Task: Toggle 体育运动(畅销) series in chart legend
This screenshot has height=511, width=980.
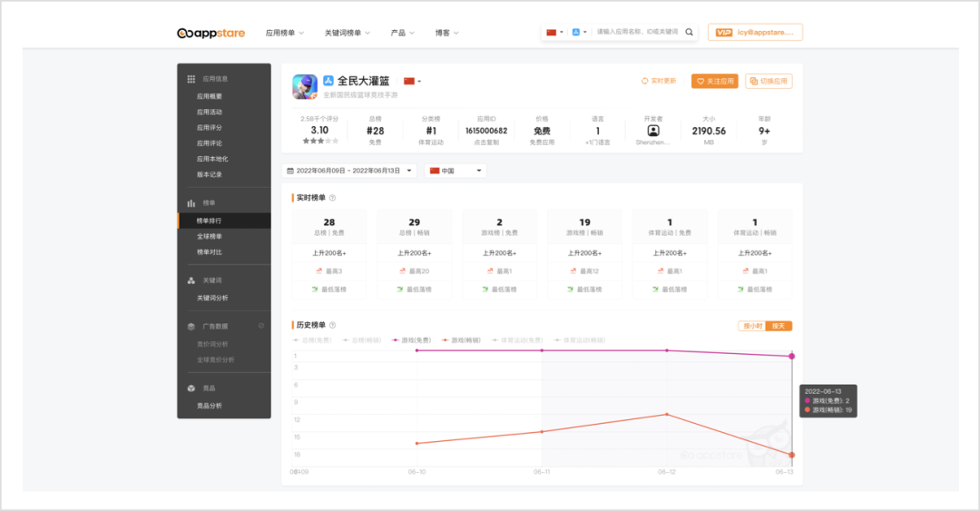Action: [579, 340]
